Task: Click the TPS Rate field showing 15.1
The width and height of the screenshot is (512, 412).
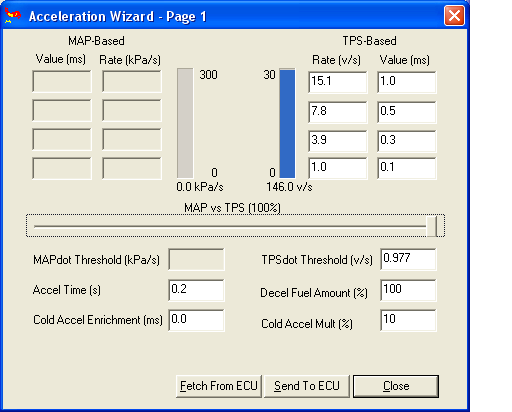Action: click(x=338, y=82)
